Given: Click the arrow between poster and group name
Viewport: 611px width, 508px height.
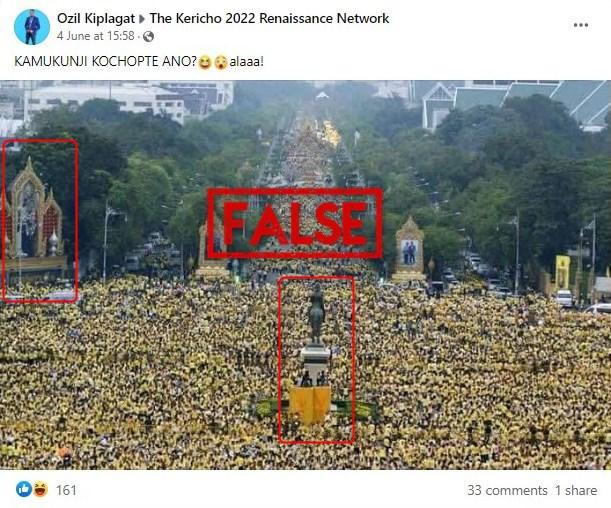Looking at the screenshot, I should pyautogui.click(x=142, y=19).
